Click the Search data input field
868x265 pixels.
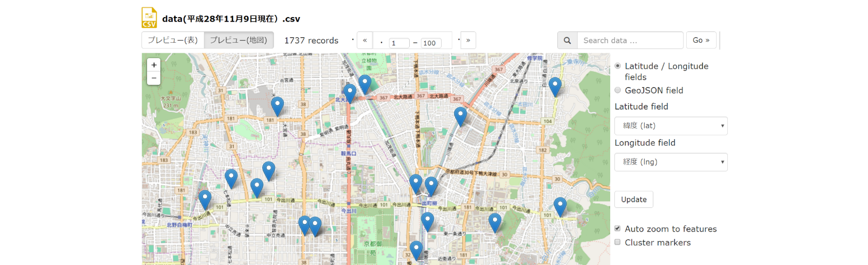pyautogui.click(x=630, y=41)
